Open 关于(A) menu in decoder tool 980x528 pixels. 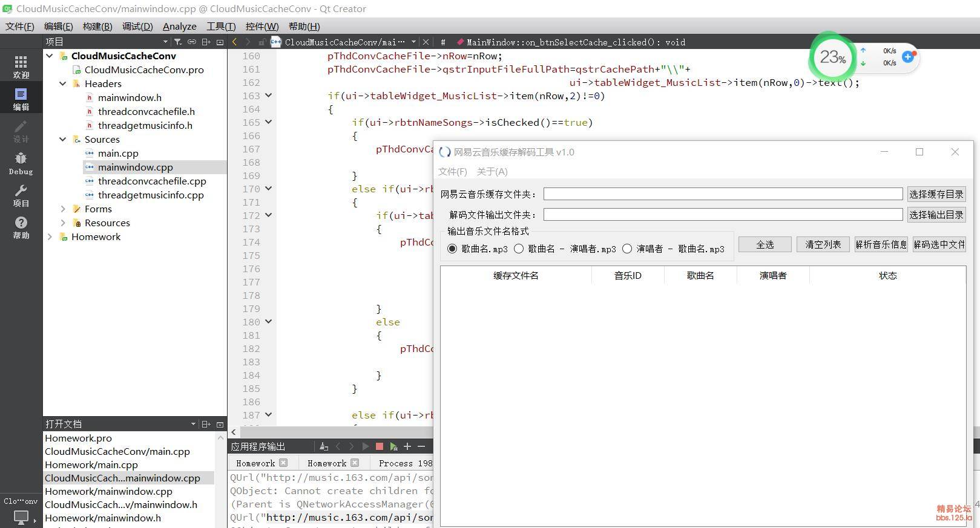[492, 172]
